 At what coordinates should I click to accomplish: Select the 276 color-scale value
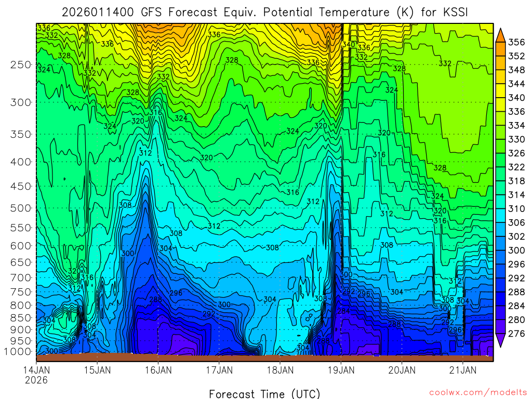(516, 334)
